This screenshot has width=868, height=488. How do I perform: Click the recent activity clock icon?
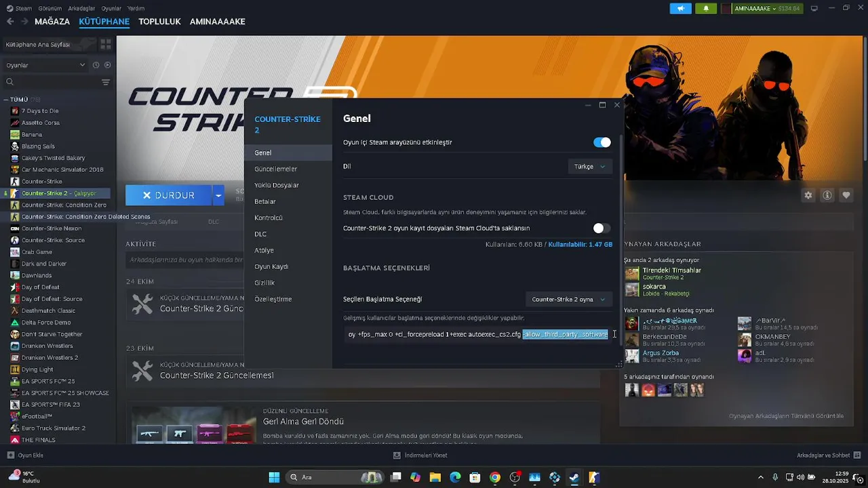click(96, 65)
